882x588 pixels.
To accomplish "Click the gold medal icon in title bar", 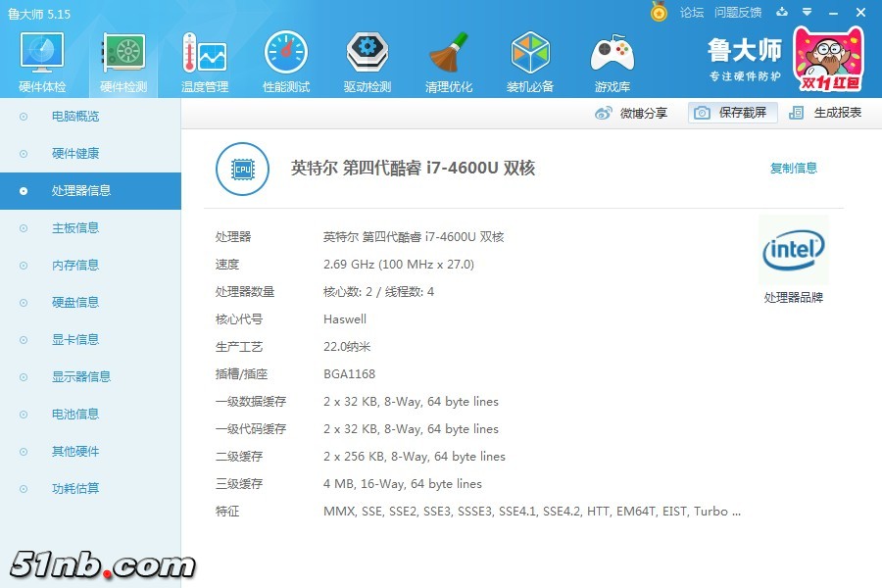I will [660, 12].
